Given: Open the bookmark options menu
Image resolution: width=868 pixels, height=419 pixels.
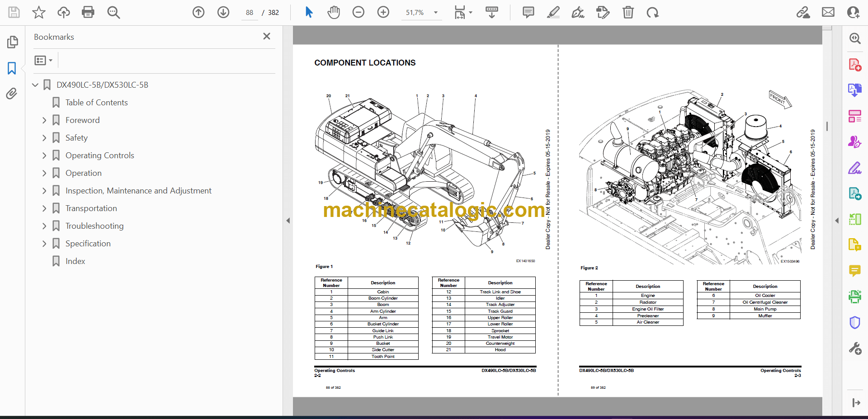Looking at the screenshot, I should point(43,60).
